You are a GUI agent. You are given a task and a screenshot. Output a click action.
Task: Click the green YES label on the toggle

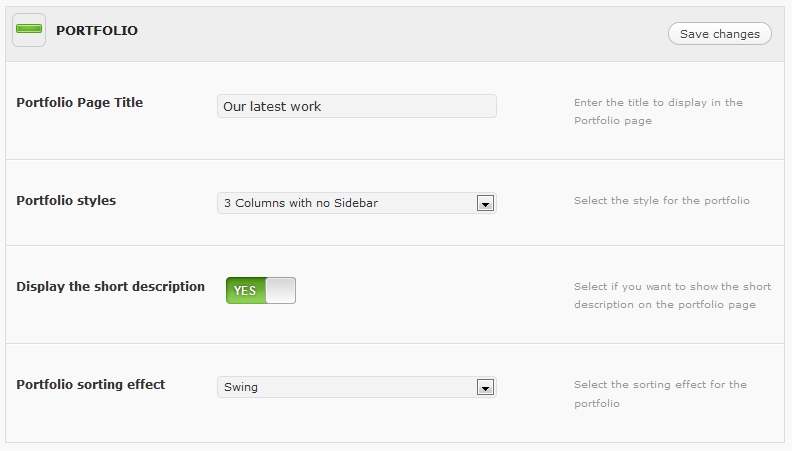[245, 291]
